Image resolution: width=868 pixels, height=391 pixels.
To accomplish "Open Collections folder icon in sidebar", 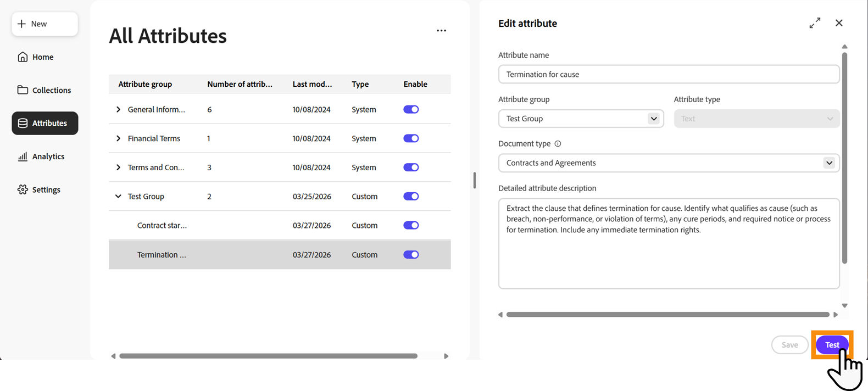I will [x=23, y=90].
